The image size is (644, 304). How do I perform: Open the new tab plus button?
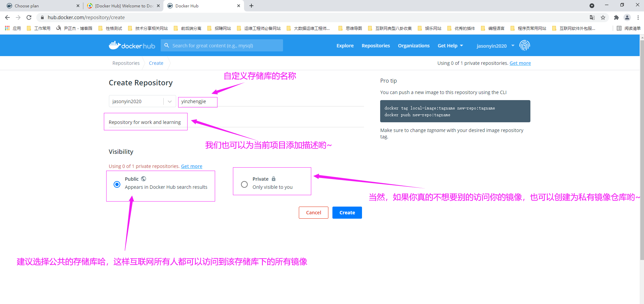coord(251,6)
